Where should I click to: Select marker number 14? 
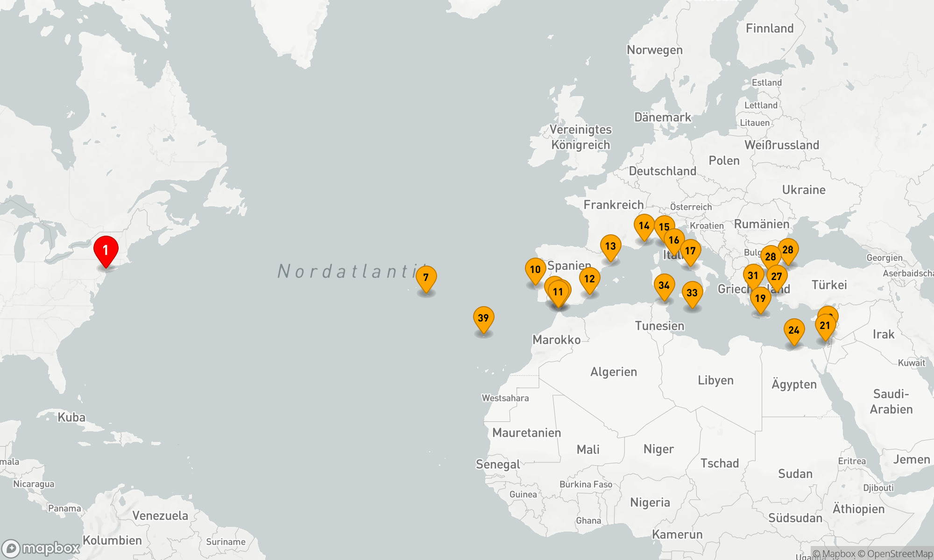click(644, 226)
